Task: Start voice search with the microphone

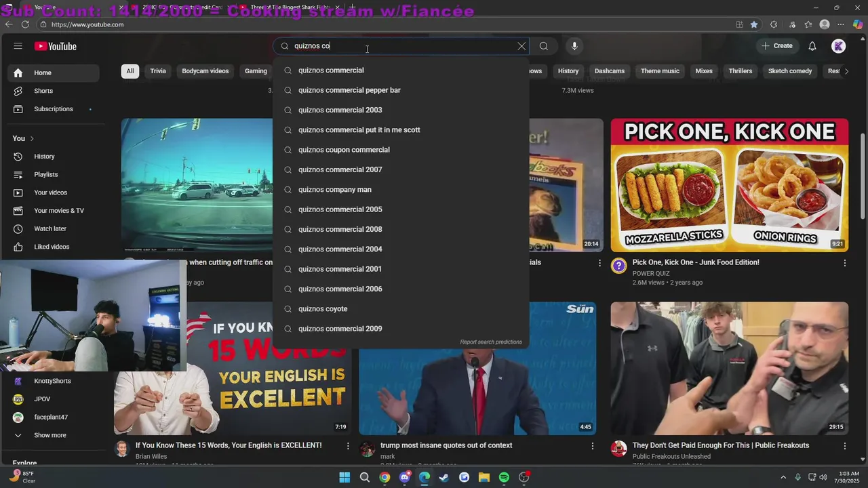Action: click(574, 46)
